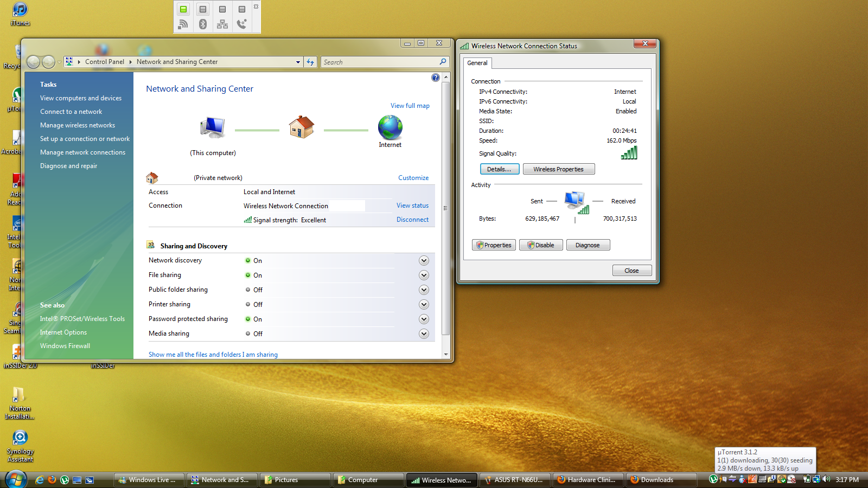Select the General tab

click(477, 63)
